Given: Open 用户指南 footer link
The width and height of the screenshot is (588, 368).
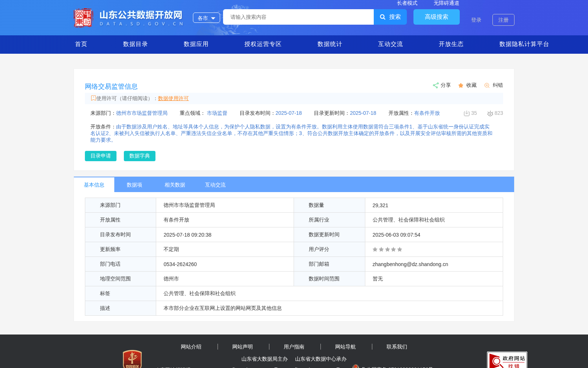Looking at the screenshot, I should click(294, 347).
